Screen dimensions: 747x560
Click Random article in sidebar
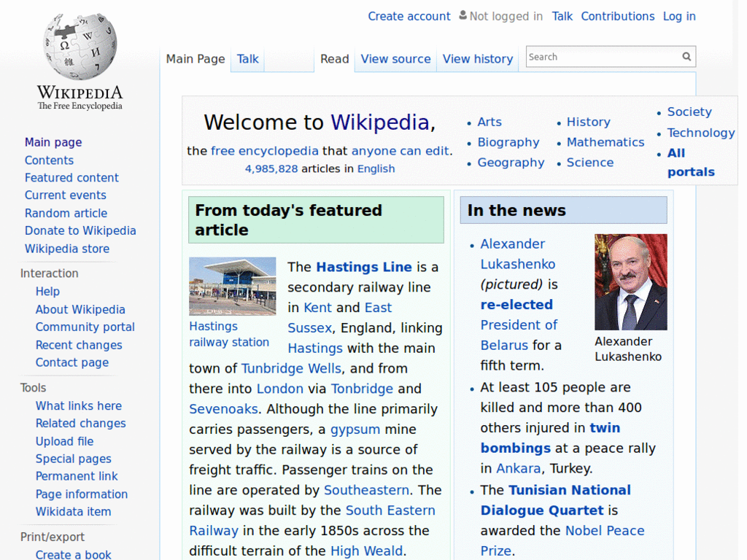[x=66, y=213]
